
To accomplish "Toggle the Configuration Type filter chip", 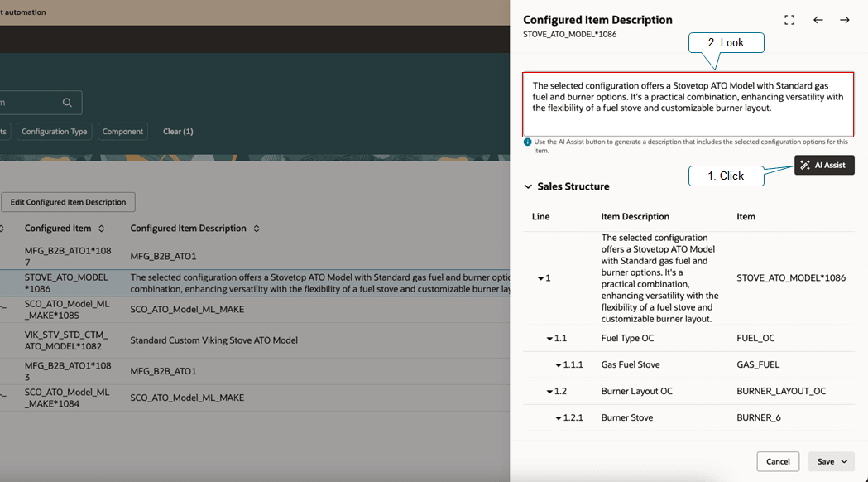I will click(54, 131).
